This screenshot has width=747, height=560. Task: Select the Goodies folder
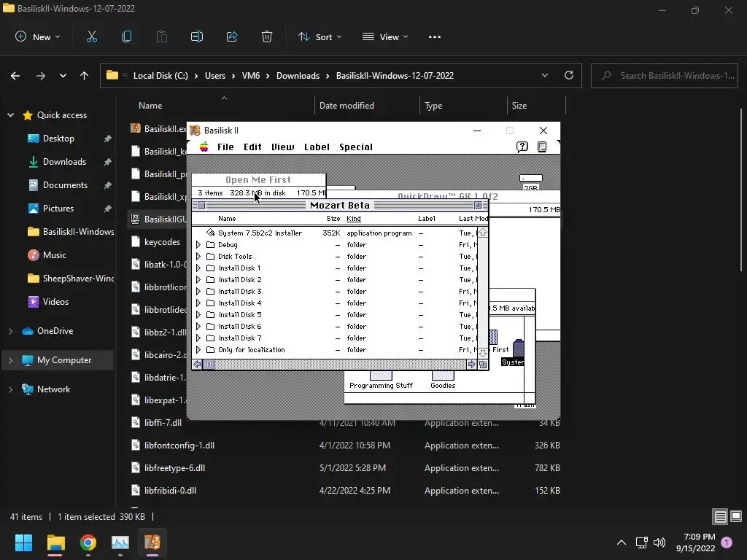(x=443, y=381)
